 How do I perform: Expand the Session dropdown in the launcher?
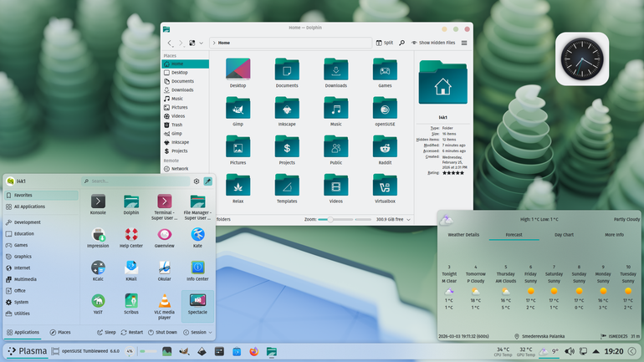[197, 333]
